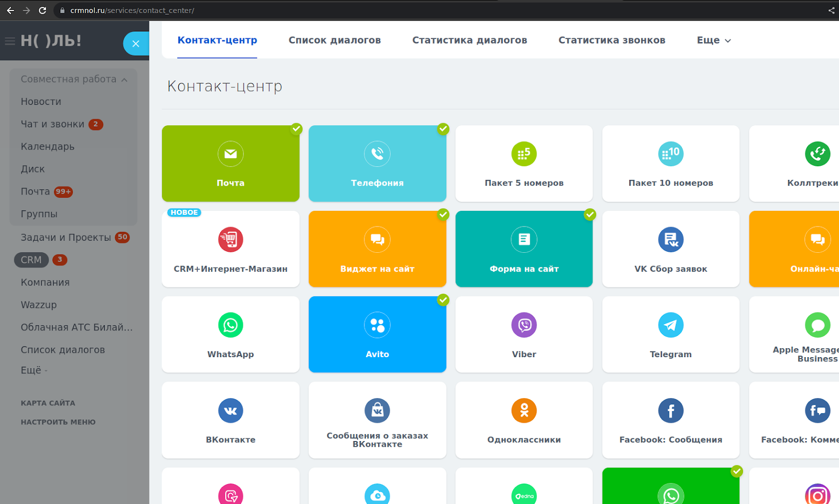The image size is (839, 504).
Task: Close the sidebar with the blue X button
Action: coord(136,44)
